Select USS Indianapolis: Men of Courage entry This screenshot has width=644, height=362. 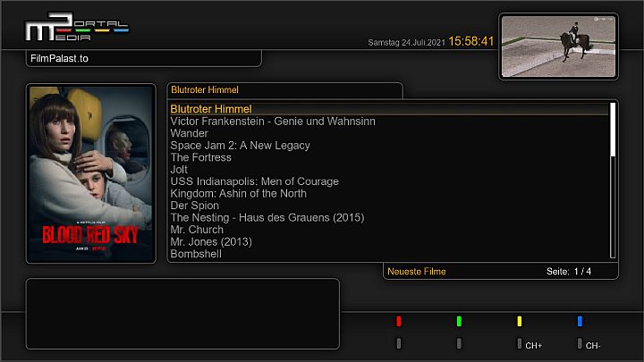point(254,181)
